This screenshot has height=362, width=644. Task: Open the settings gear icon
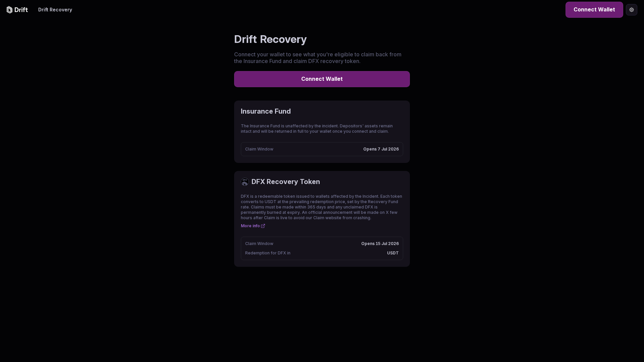[x=631, y=10]
